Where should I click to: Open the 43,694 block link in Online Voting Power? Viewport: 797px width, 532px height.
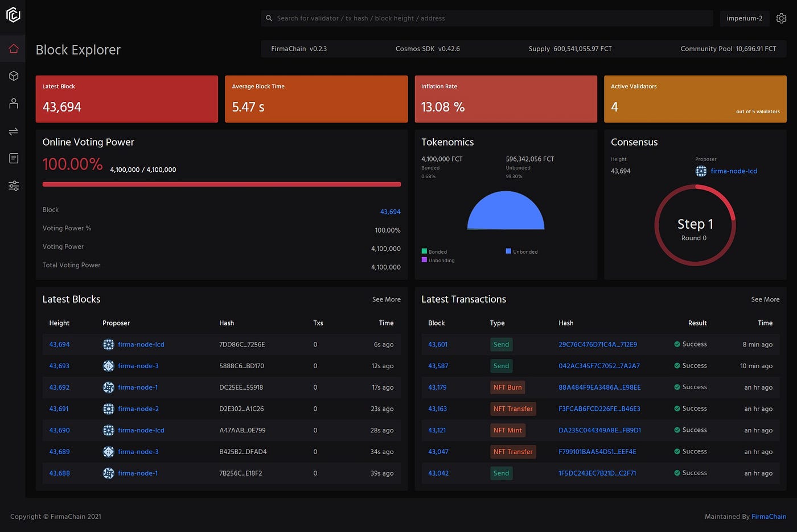(x=391, y=212)
